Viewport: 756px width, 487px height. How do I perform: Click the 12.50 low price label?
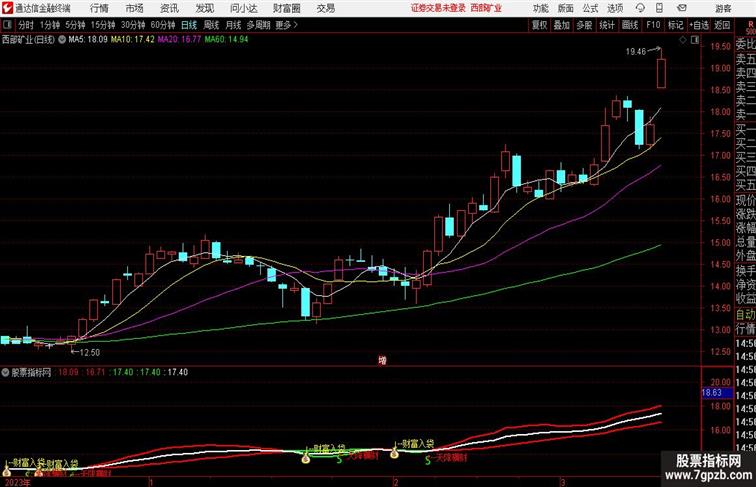(x=90, y=352)
